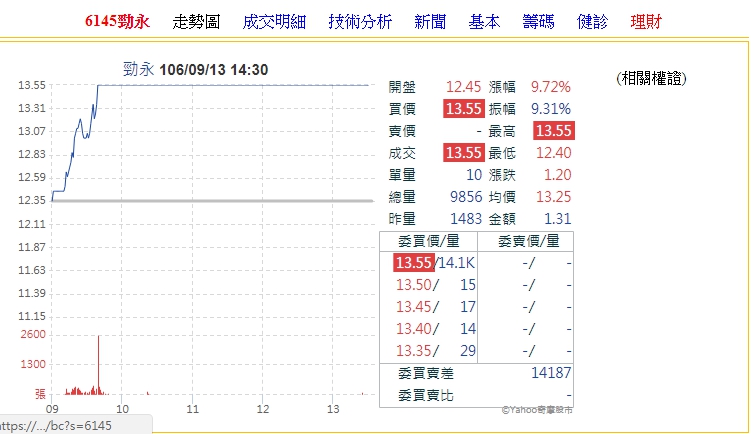Open the 6145勁永 stock link
The image size is (751, 434).
117,22
